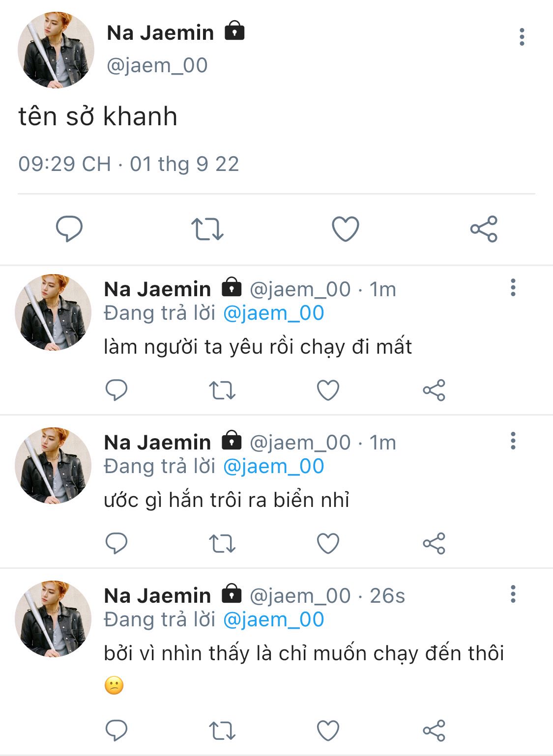Viewport: 553px width, 756px height.
Task: Like the "ước gì hắn trôi" reply
Action: (x=328, y=544)
